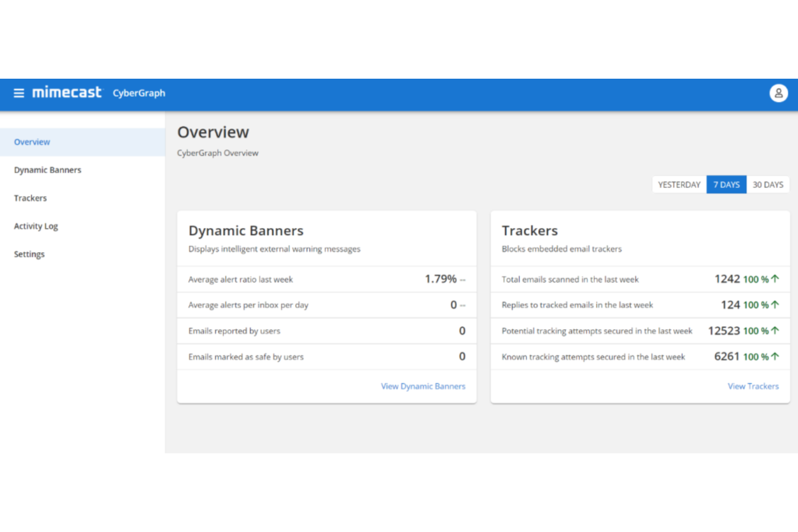798x532 pixels.
Task: Switch time range to Yesterday
Action: coord(678,184)
